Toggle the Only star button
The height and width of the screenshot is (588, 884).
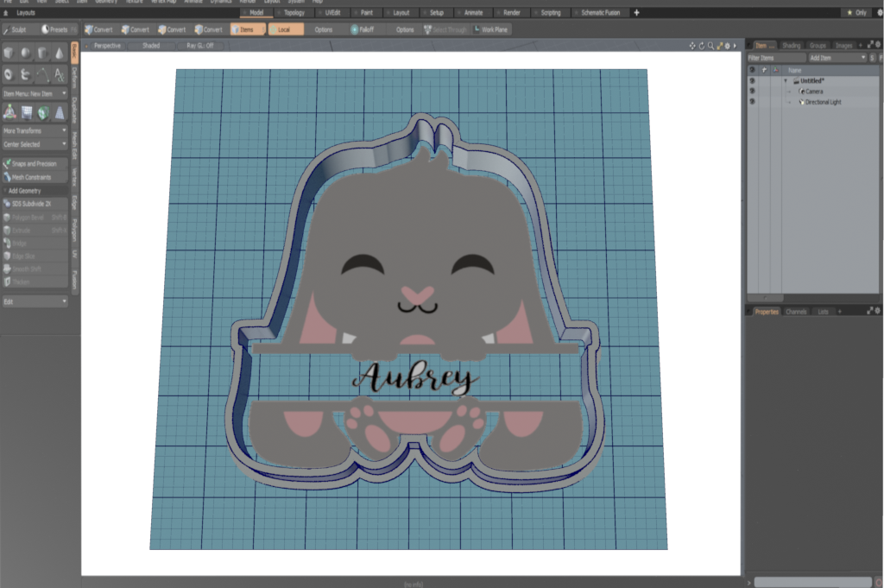[x=857, y=12]
